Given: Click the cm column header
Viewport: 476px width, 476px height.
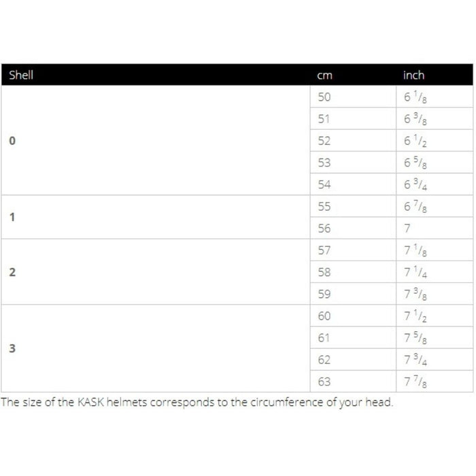Looking at the screenshot, I should click(x=324, y=75).
